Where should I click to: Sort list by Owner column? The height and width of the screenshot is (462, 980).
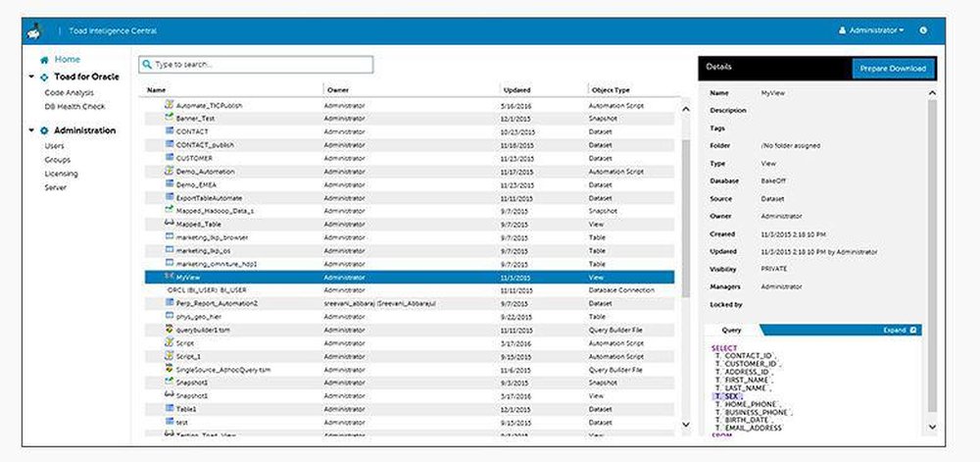coord(338,90)
